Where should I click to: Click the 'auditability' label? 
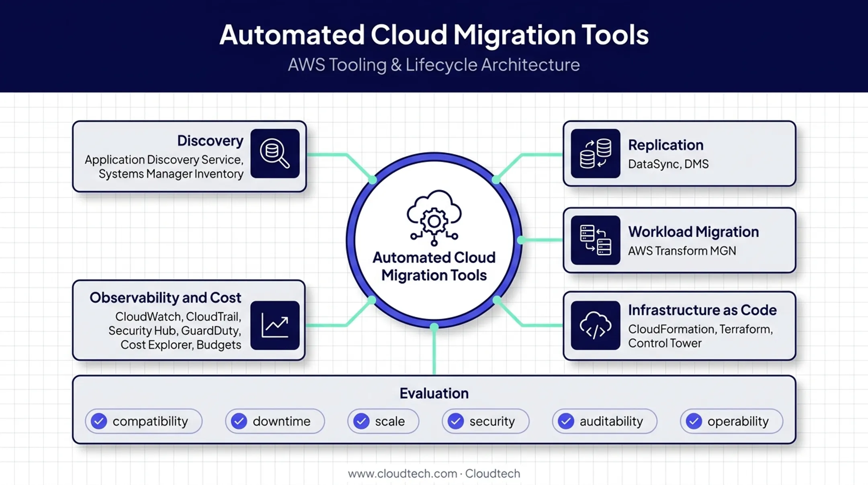(x=611, y=421)
